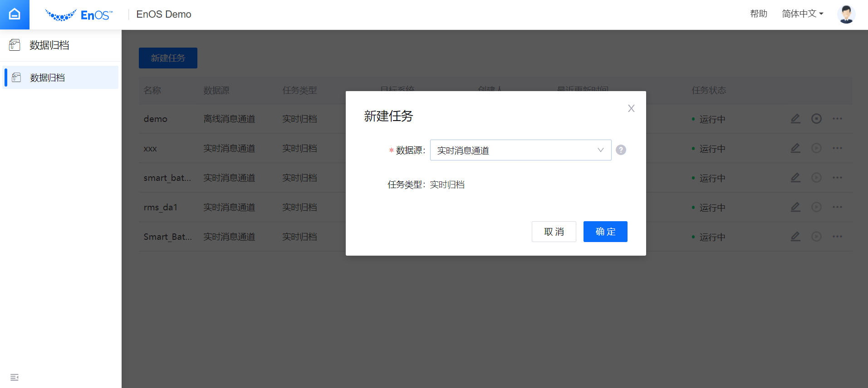Screen dimensions: 868x388
Task: Click edit pencil for rms_da1 row
Action: point(795,207)
